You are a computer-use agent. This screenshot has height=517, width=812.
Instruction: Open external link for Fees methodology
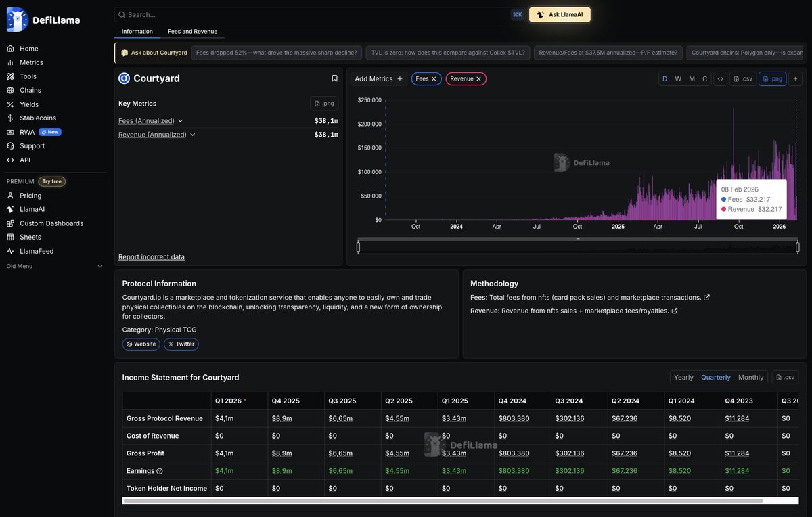pyautogui.click(x=707, y=298)
